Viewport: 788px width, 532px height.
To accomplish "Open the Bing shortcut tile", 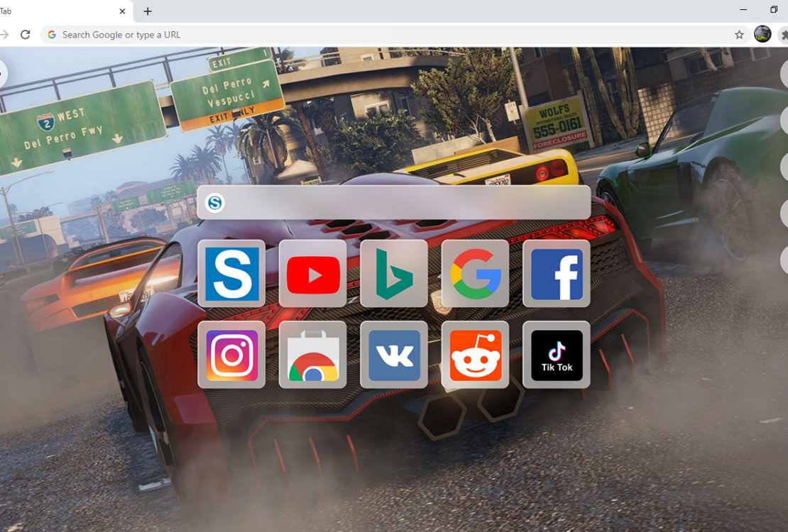I will [x=394, y=274].
